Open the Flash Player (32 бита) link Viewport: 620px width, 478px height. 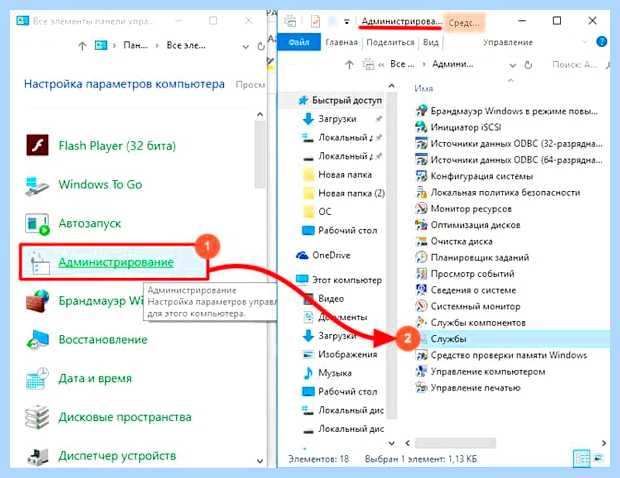pos(117,146)
